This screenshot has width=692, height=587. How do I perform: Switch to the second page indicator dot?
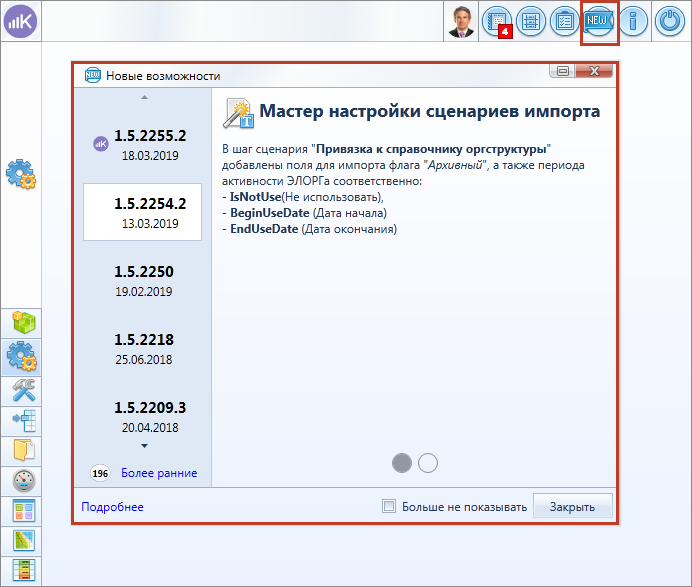(428, 463)
